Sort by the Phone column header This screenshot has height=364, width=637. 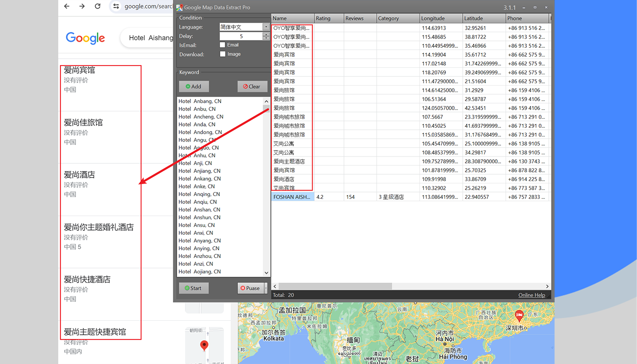tap(528, 18)
